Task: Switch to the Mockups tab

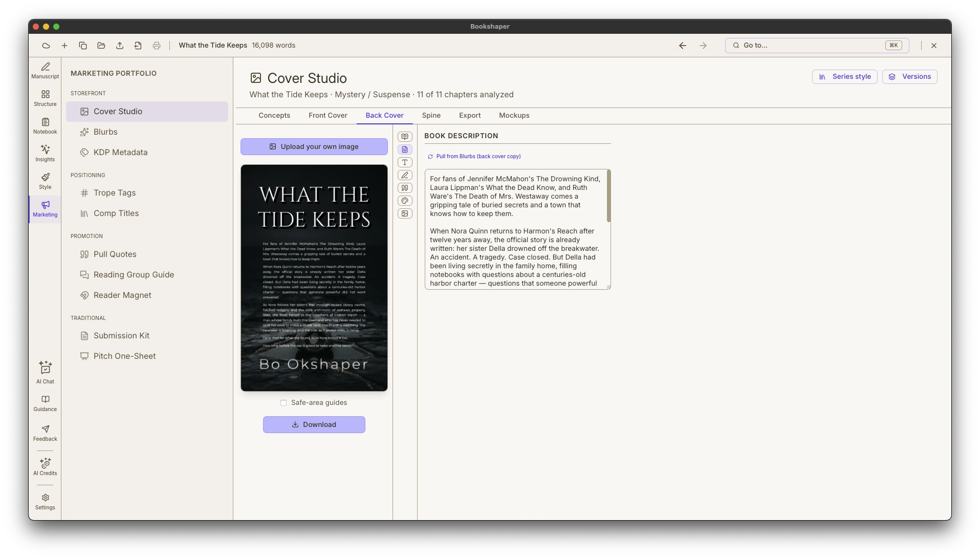Action: (514, 116)
